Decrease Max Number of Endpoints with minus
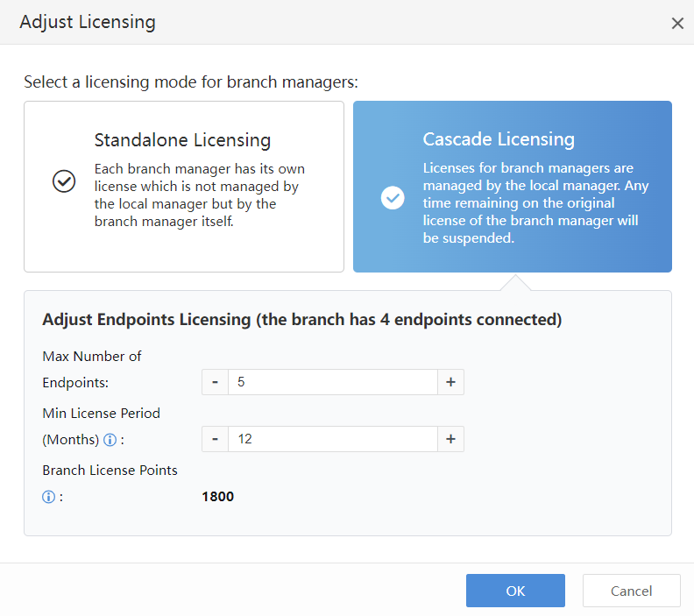Viewport: 694px width, 616px height. click(x=215, y=382)
